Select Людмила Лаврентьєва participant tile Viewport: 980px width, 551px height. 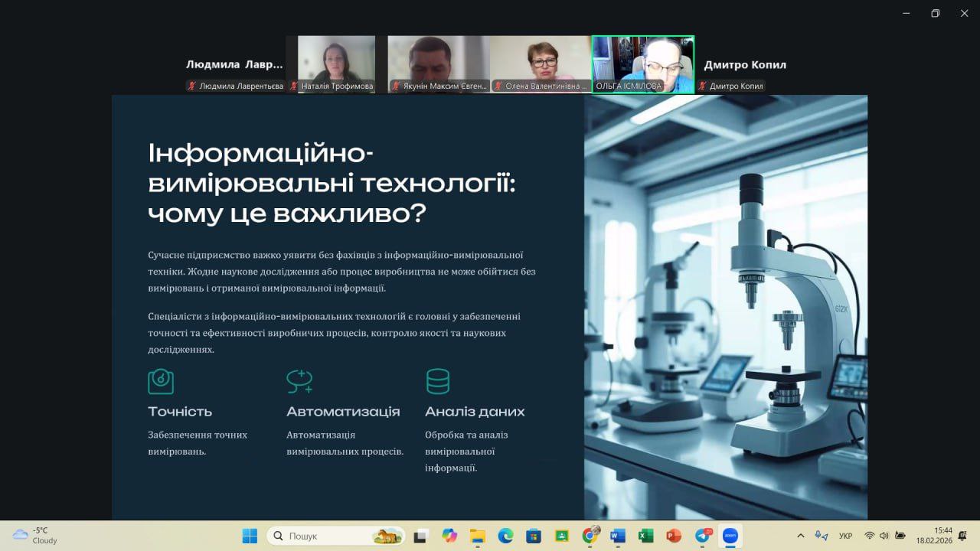click(234, 64)
